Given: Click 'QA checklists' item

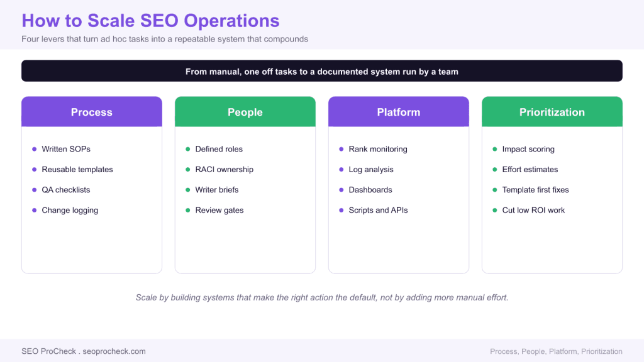Looking at the screenshot, I should click(x=65, y=190).
